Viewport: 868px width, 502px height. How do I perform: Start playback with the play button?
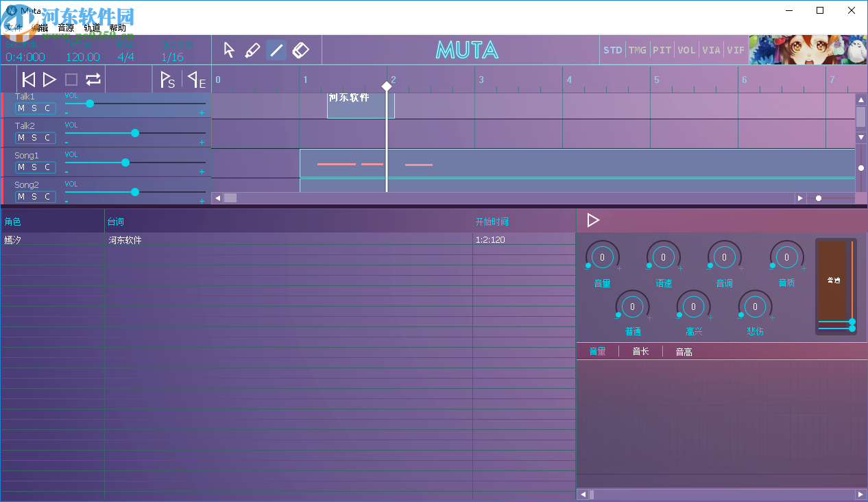49,79
